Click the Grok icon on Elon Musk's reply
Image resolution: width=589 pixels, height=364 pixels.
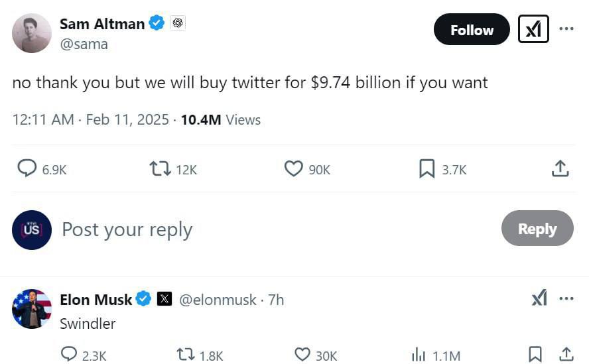pyautogui.click(x=539, y=298)
